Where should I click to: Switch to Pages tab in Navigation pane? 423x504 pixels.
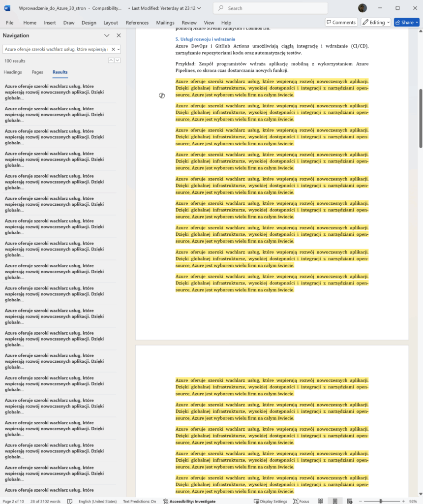pos(37,72)
